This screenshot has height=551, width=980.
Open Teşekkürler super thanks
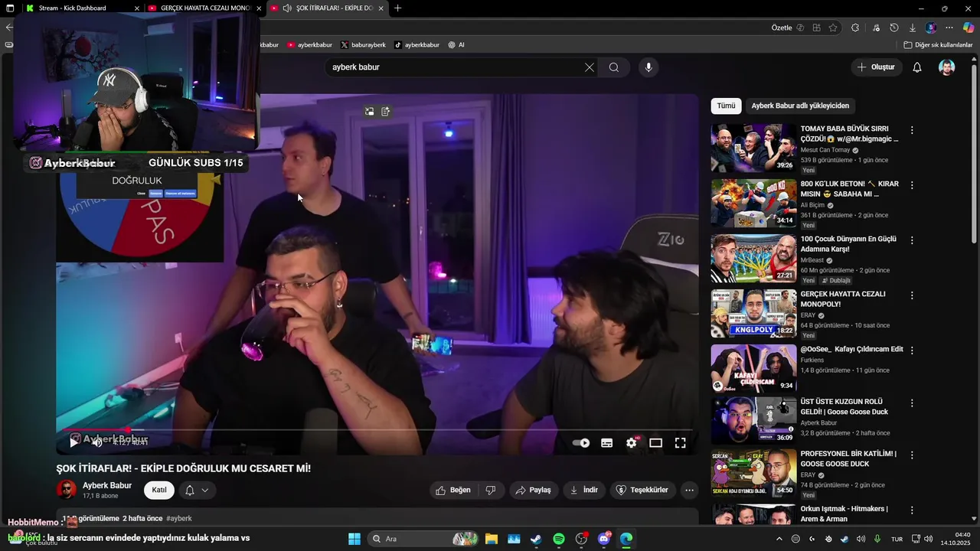pyautogui.click(x=642, y=490)
